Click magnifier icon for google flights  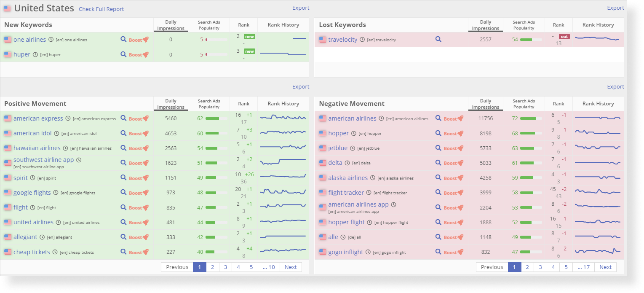pos(123,193)
